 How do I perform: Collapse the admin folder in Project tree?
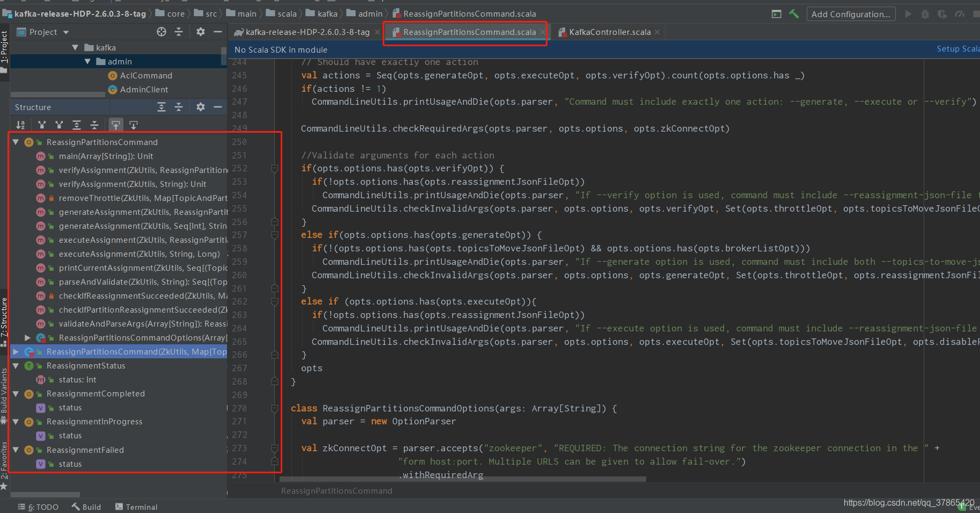pos(87,62)
